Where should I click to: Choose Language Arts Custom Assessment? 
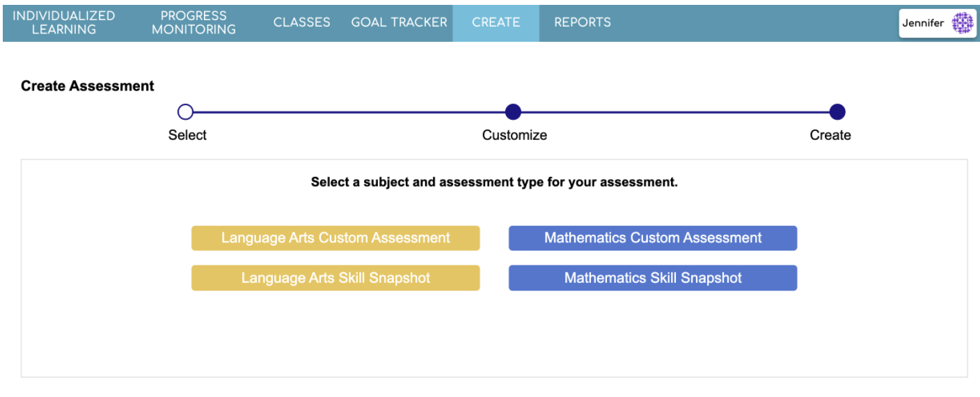point(335,238)
